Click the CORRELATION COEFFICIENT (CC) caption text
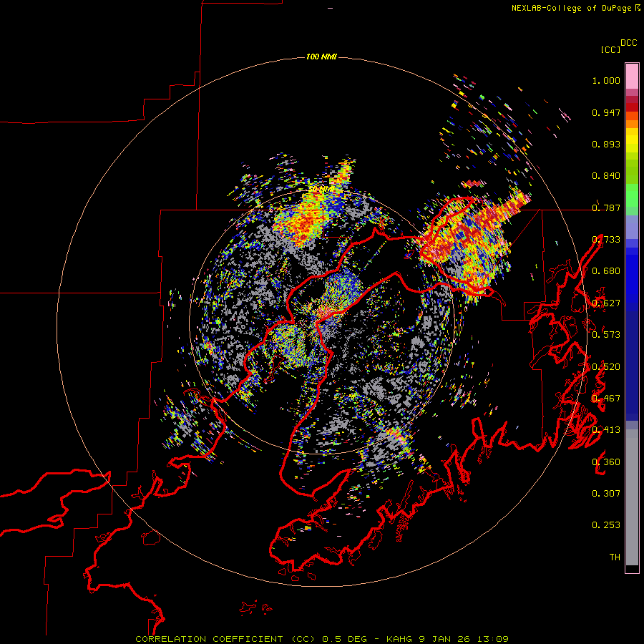644x644 pixels. pyautogui.click(x=225, y=639)
